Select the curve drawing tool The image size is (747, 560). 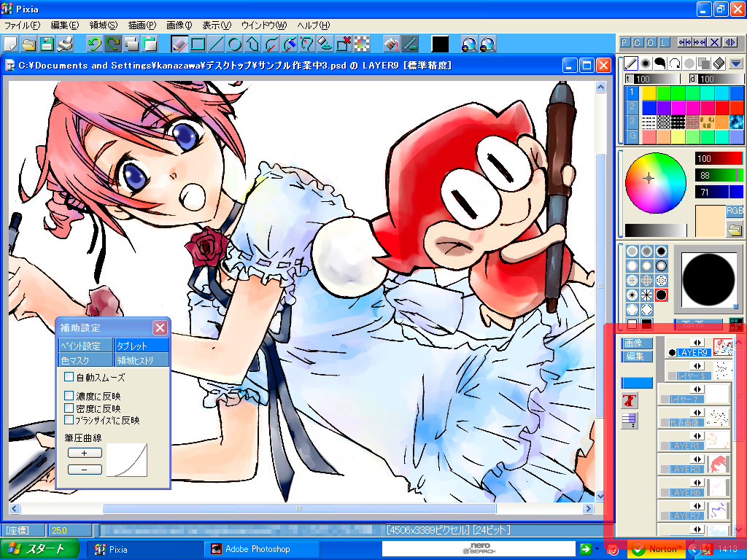click(271, 44)
